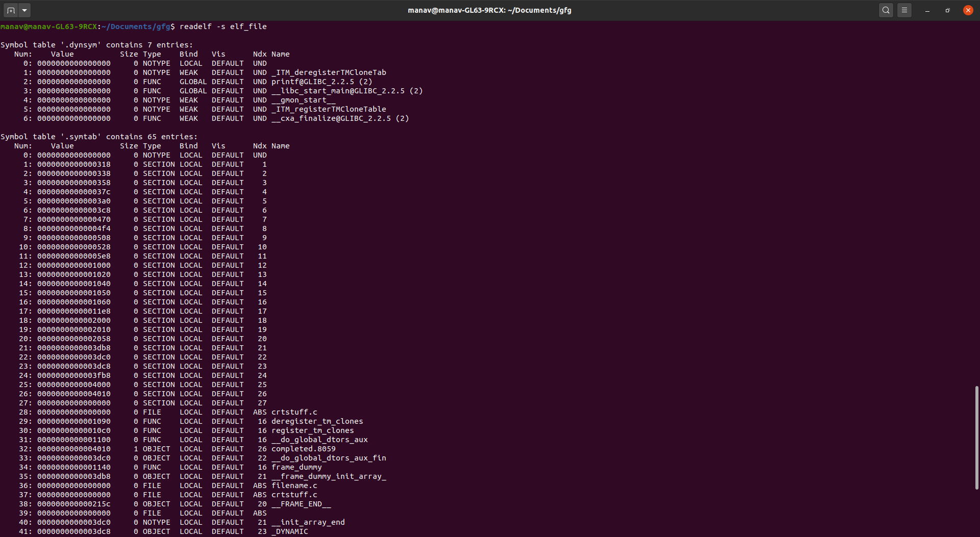
Task: Open a new terminal tab with the plus icon
Action: [11, 10]
